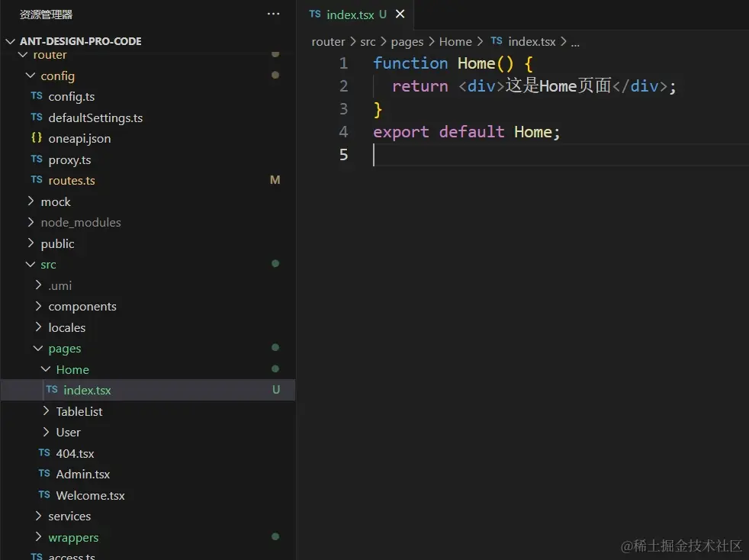Click the TS icon beside 404.tsx
Image resolution: width=749 pixels, height=560 pixels.
[44, 452]
